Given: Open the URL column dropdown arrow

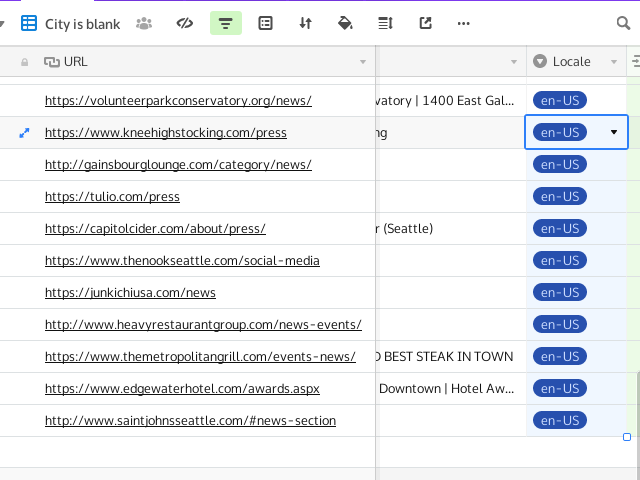Looking at the screenshot, I should coord(363,62).
